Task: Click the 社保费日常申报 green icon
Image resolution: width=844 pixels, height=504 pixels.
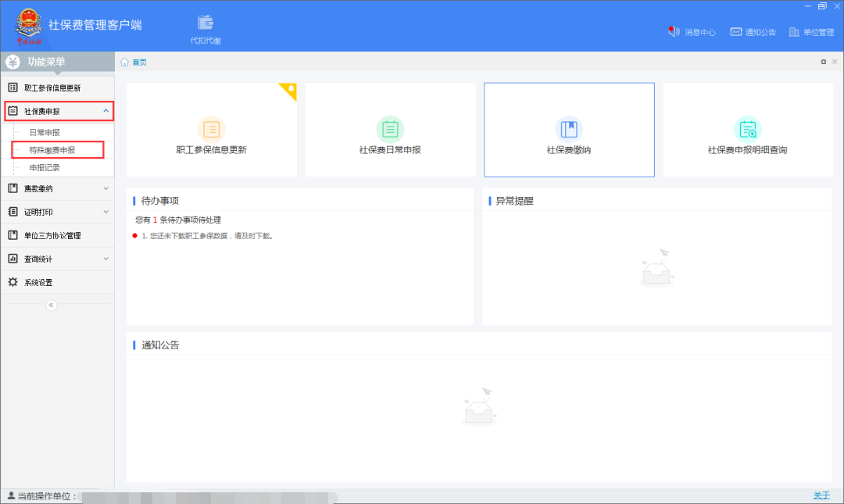Action: (390, 129)
